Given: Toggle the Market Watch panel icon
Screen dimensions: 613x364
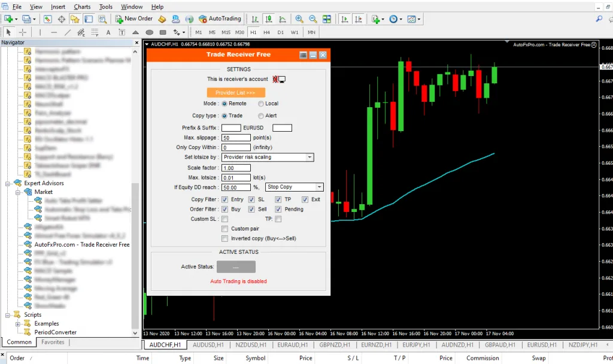Looking at the screenshot, I should 48,19.
